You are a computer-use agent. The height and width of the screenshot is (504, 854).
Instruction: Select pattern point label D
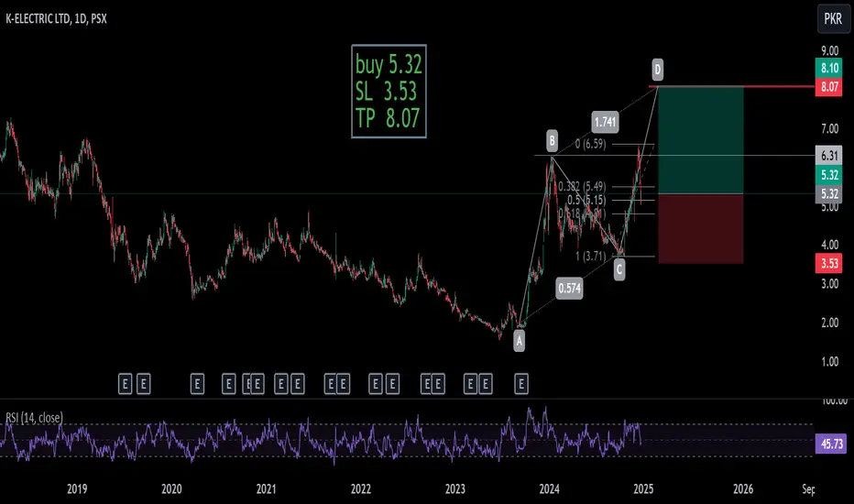(657, 70)
